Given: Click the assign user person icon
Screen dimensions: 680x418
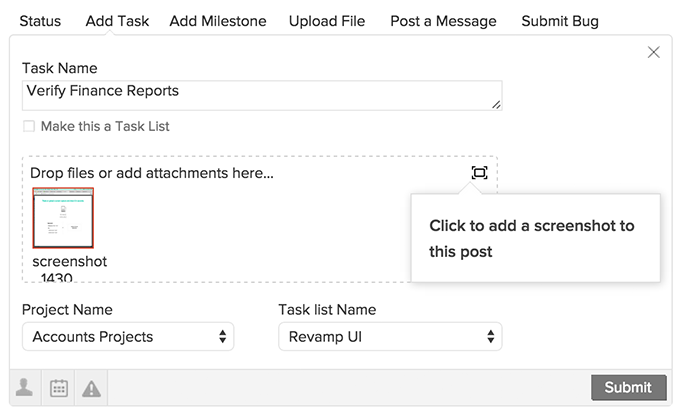Looking at the screenshot, I should click(x=24, y=389).
